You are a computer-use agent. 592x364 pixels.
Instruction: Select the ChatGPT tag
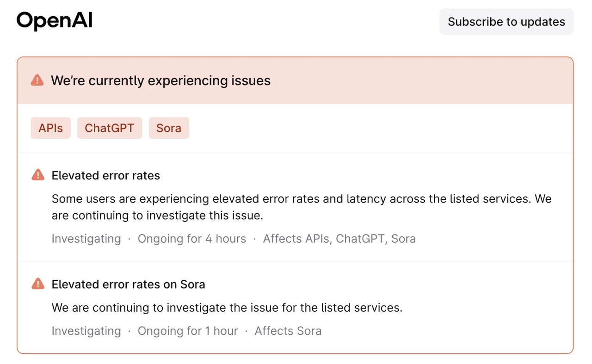[x=110, y=128]
